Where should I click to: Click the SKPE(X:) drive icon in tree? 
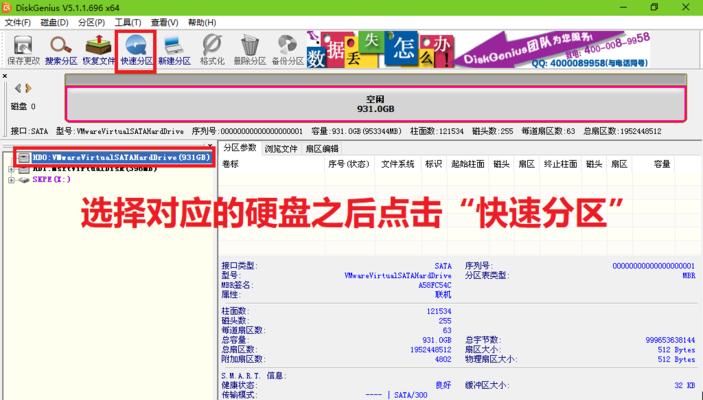tap(24, 180)
